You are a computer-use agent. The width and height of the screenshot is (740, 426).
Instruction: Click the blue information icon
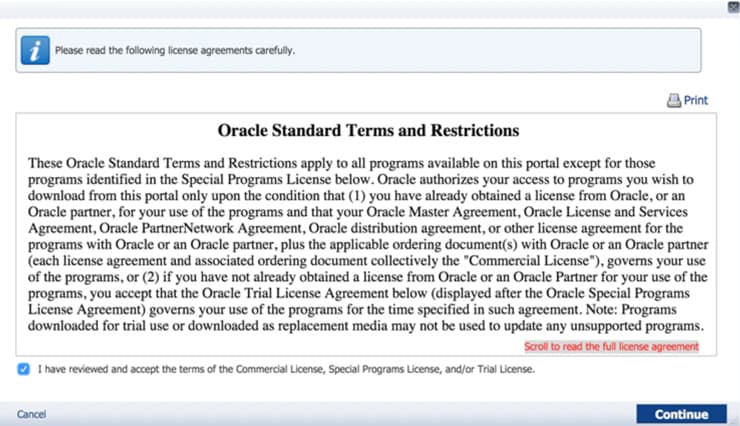(x=35, y=50)
